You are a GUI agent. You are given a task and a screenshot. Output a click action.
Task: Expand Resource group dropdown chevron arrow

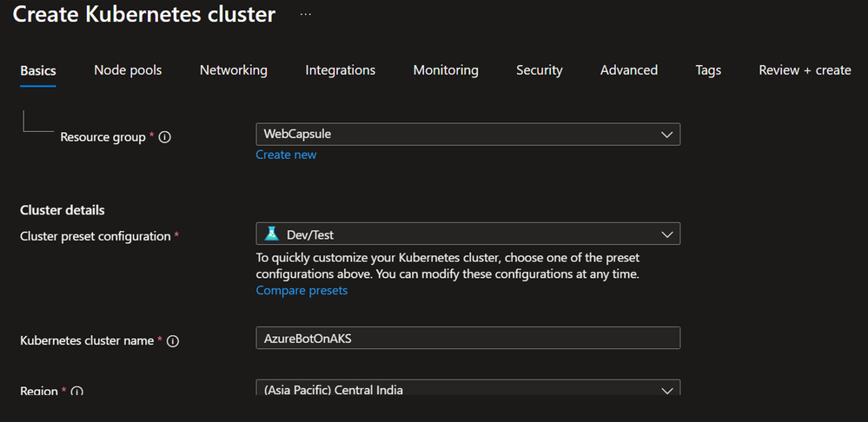(666, 135)
